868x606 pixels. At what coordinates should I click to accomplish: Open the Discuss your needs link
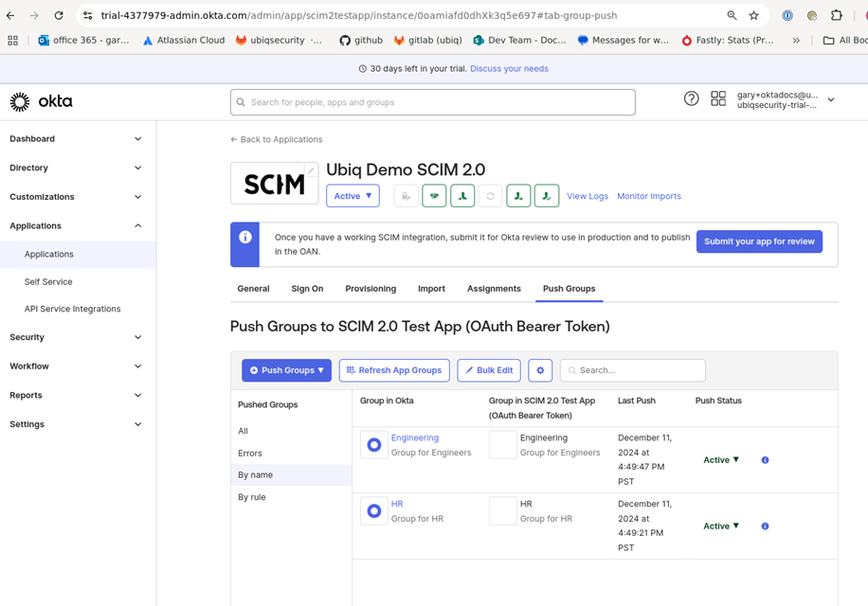509,68
